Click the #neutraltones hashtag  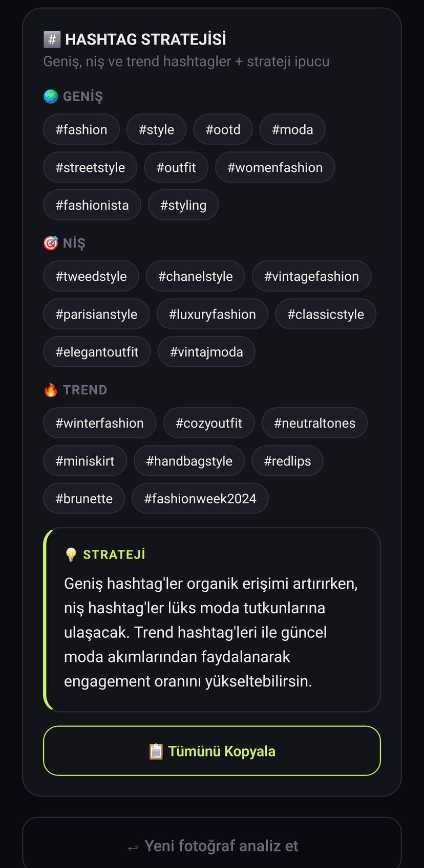point(314,422)
